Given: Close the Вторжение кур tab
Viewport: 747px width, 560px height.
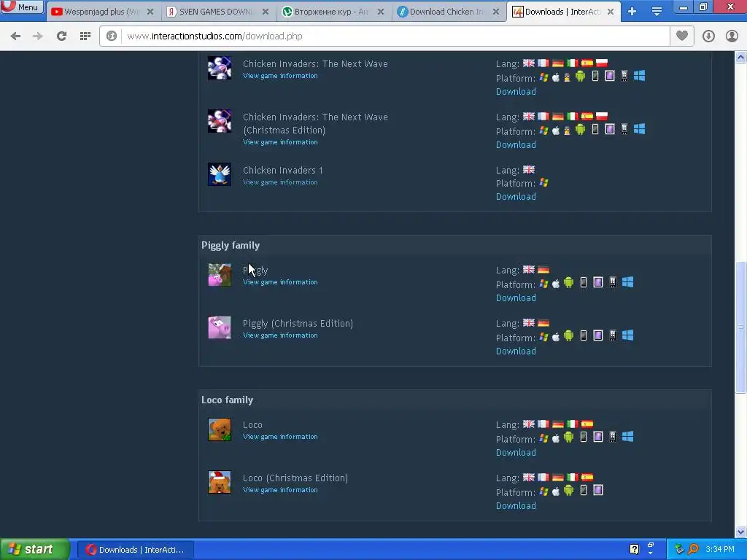Looking at the screenshot, I should click(x=381, y=12).
